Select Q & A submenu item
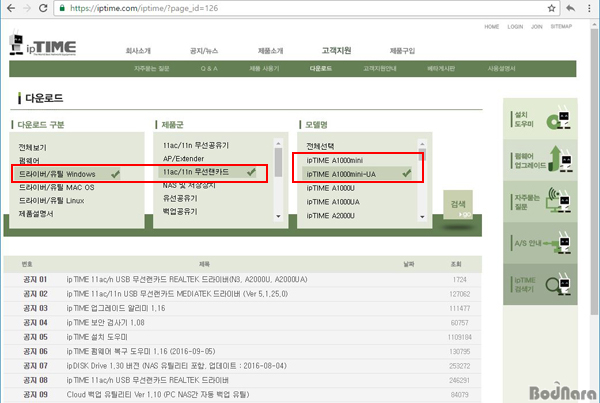The image size is (600, 403). 209,69
